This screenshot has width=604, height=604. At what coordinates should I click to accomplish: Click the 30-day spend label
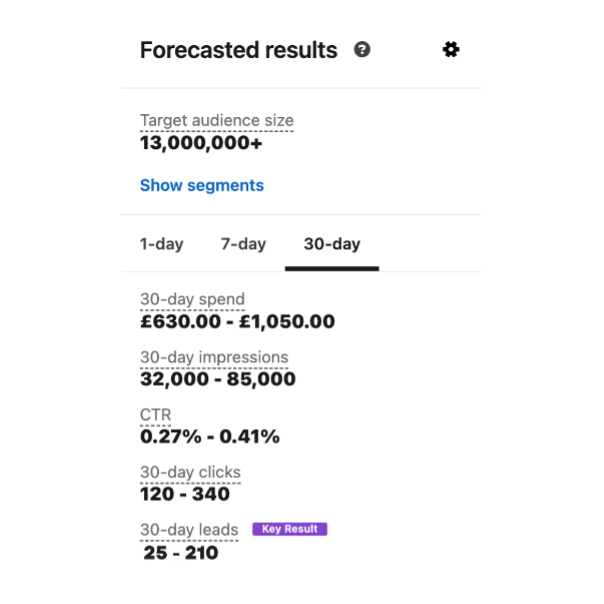point(192,299)
